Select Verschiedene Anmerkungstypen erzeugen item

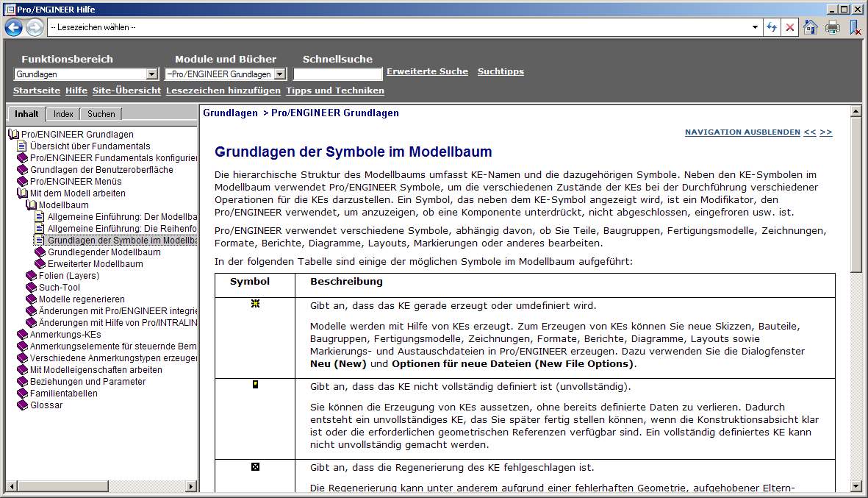click(113, 358)
